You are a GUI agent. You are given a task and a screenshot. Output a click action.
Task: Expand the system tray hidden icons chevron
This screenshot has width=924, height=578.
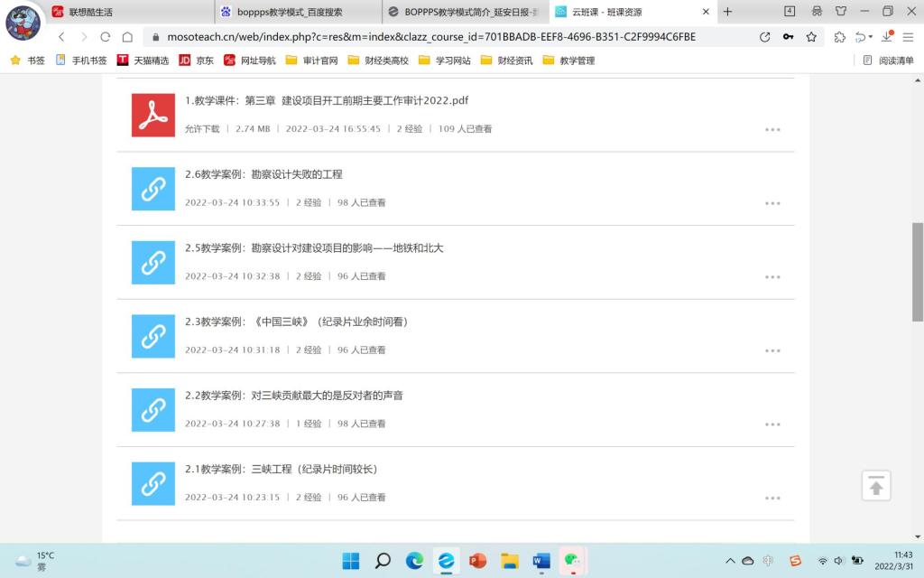(x=730, y=561)
